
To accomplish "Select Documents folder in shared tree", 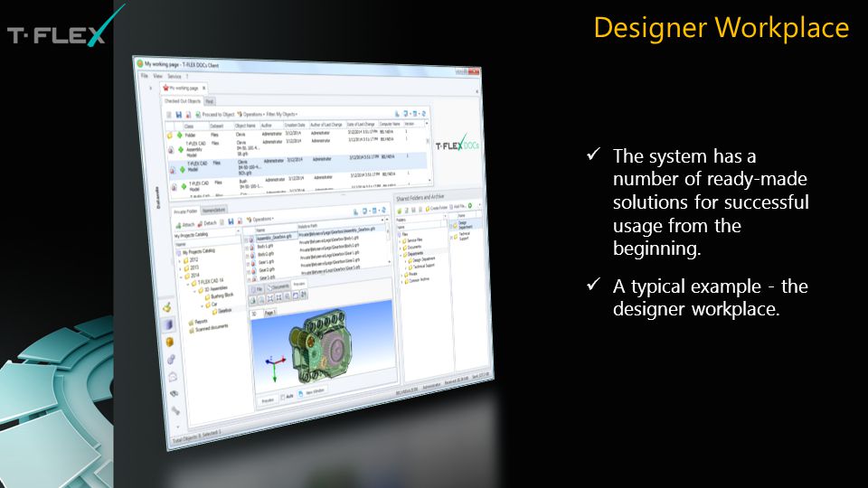I will (412, 247).
